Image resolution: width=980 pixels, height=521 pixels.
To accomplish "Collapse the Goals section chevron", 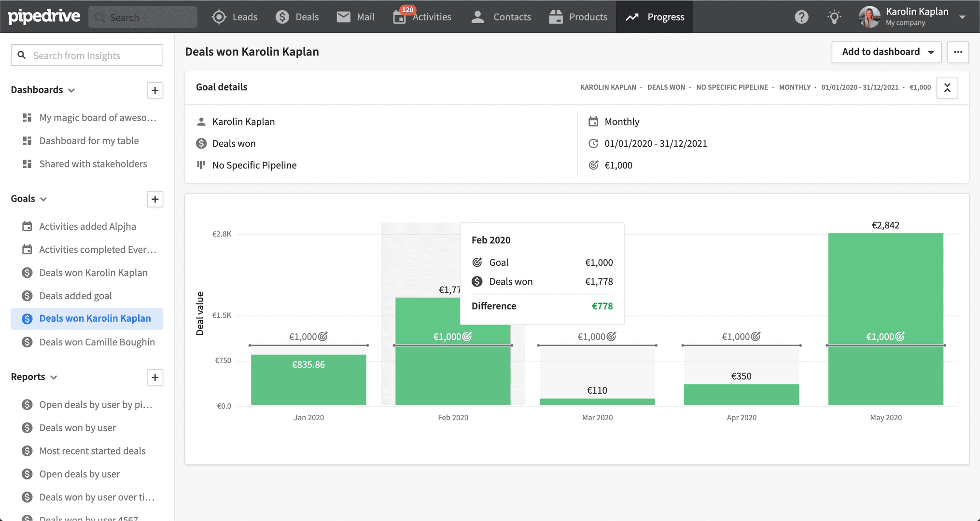I will point(43,199).
